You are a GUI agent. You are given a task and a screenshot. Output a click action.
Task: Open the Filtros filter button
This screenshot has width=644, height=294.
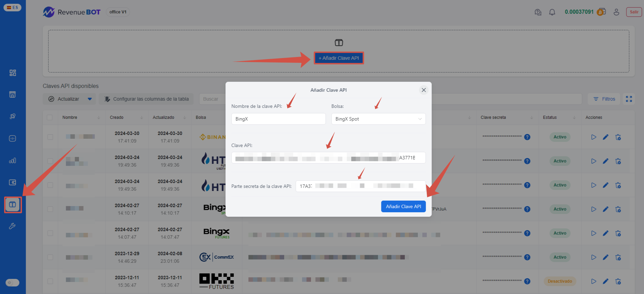click(604, 99)
